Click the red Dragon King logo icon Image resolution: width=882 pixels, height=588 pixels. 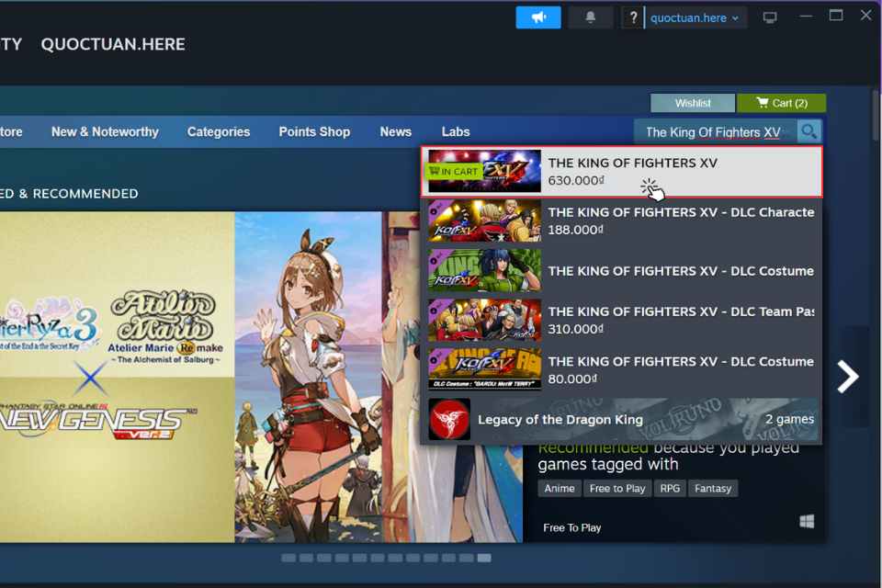[449, 419]
